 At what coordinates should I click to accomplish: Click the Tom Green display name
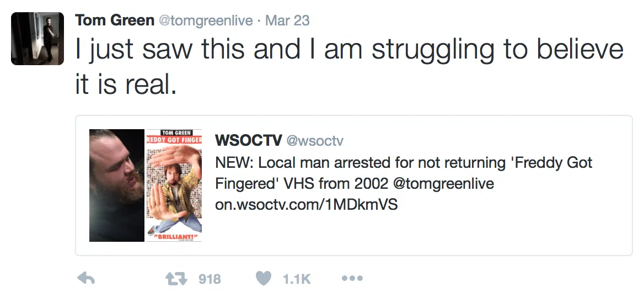click(x=114, y=21)
